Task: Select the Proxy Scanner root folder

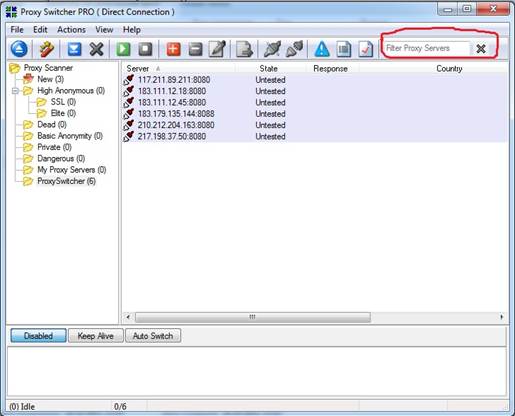Action: coord(48,68)
